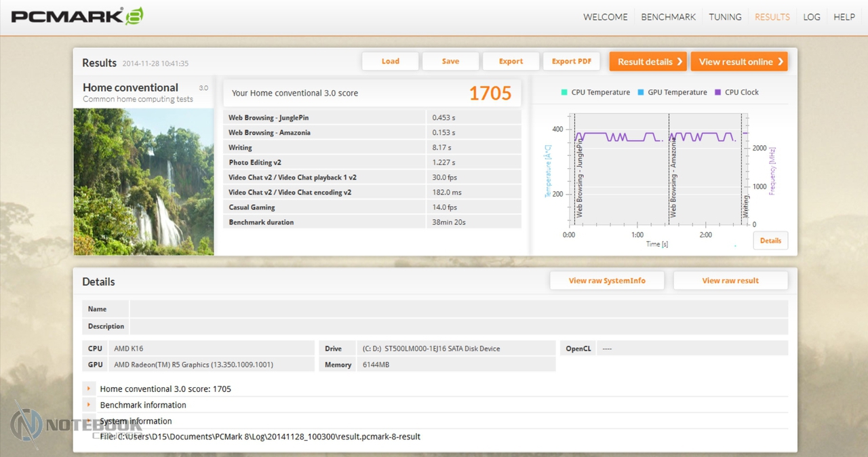Open chart Details button
Image resolution: width=868 pixels, height=457 pixels.
coord(770,241)
